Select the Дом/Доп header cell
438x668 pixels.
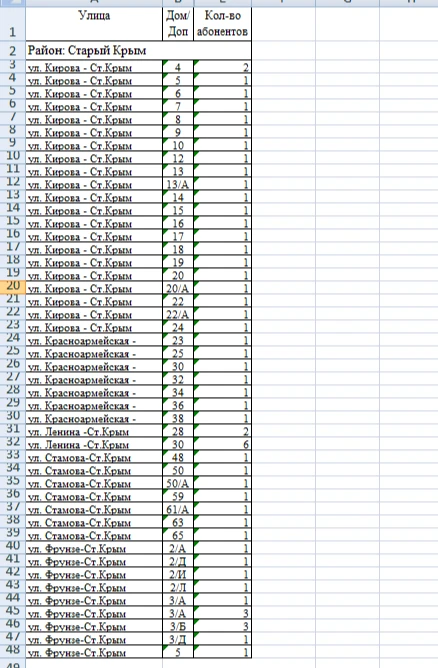point(178,24)
